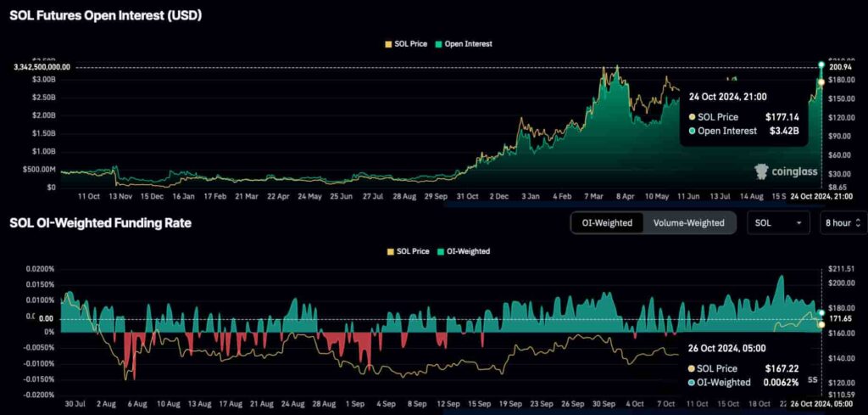This screenshot has width=868, height=415.
Task: Click the yellow SOL Price marker on top chart
Action: point(821,81)
